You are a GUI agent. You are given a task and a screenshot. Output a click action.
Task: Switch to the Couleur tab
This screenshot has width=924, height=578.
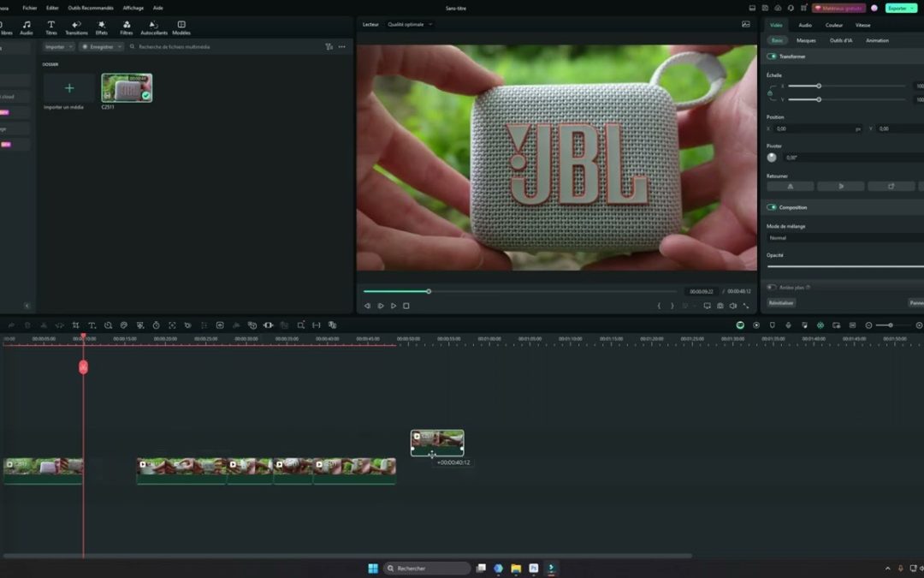834,26
